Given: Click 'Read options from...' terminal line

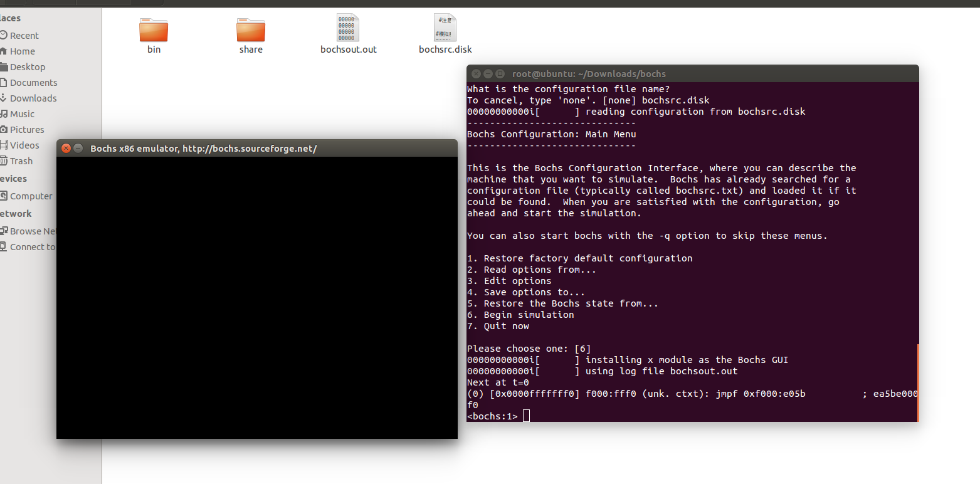Looking at the screenshot, I should [x=532, y=270].
